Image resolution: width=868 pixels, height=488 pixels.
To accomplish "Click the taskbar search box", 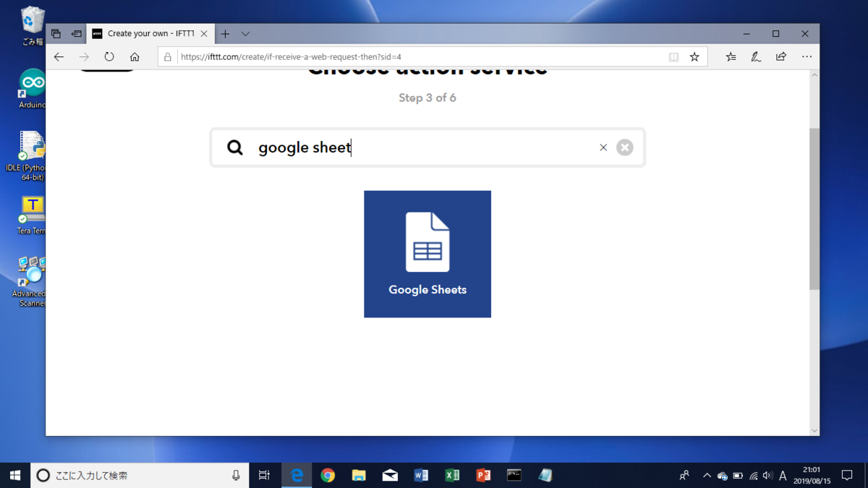I will (139, 475).
